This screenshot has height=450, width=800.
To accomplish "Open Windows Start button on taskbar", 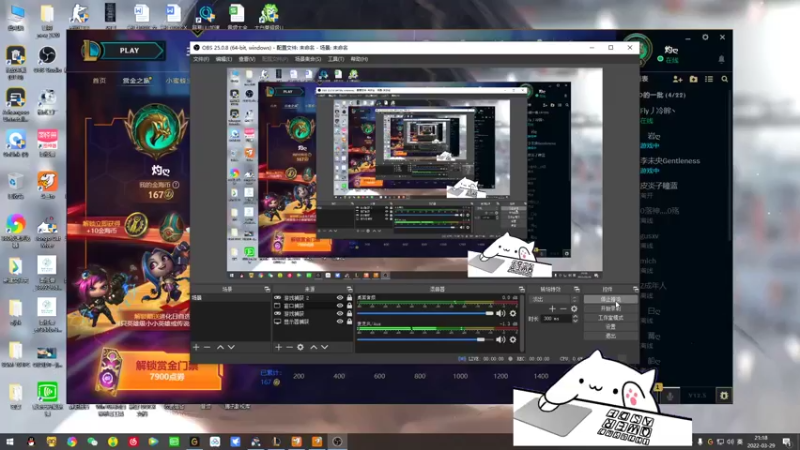I will coord(9,442).
